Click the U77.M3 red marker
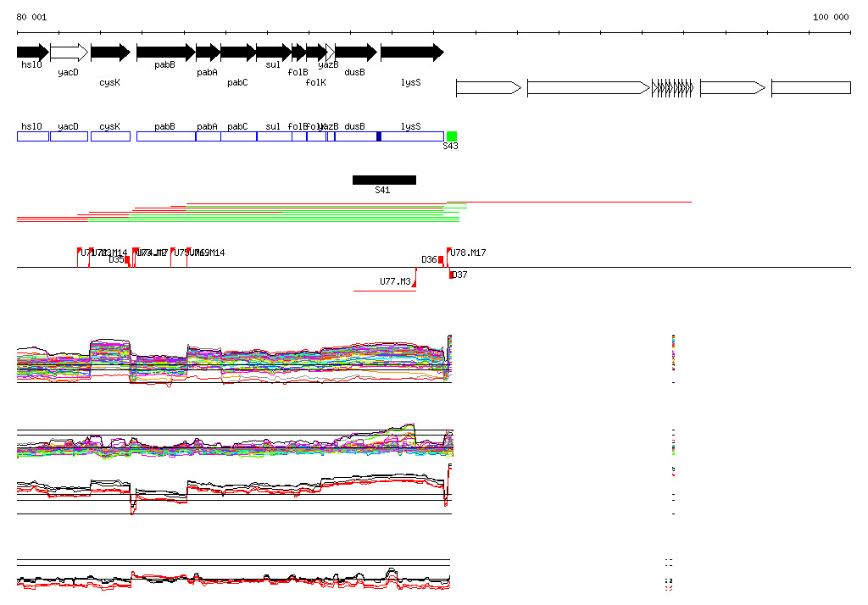 click(414, 283)
